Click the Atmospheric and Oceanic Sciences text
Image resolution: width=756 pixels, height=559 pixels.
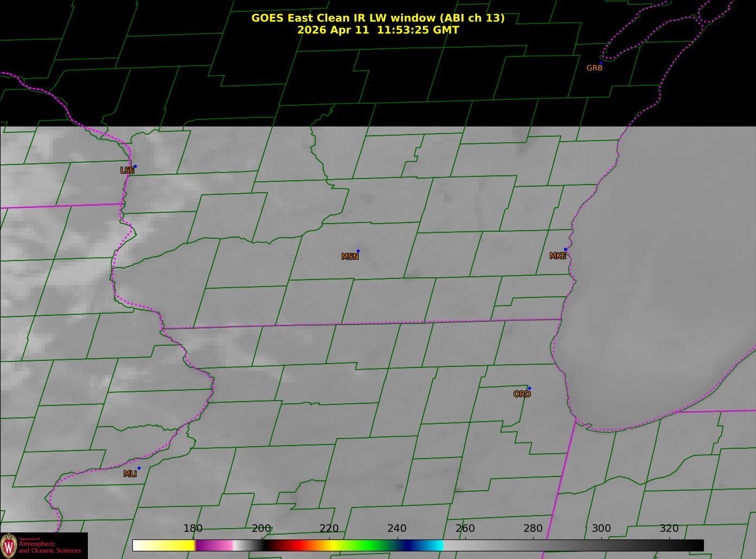tap(50, 547)
